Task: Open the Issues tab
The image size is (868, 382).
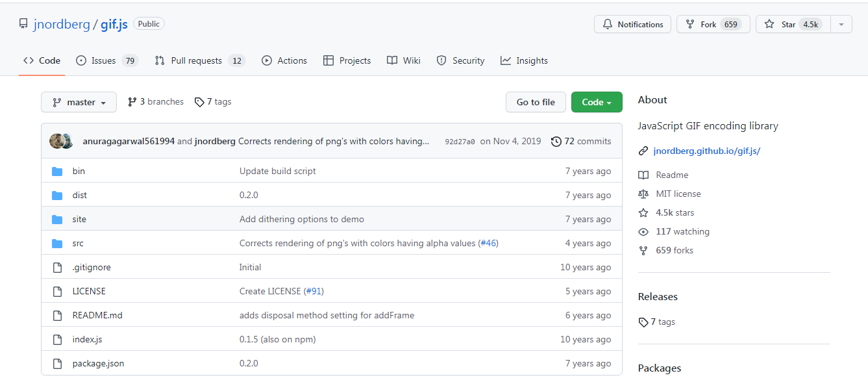Action: click(107, 60)
